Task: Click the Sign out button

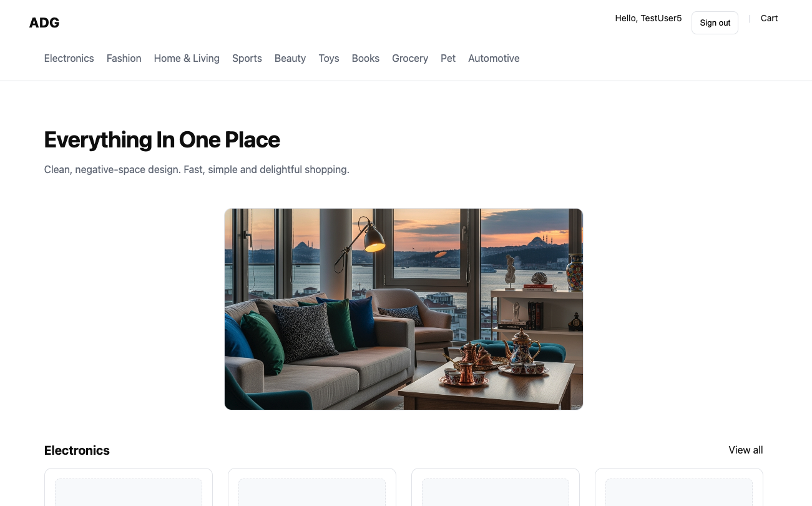Action: pos(715,22)
